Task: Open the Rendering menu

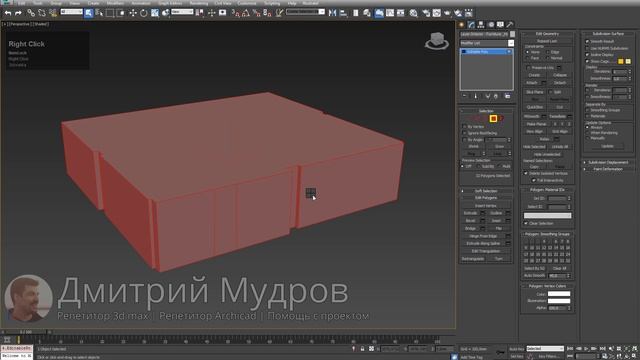Action: [199, 3]
